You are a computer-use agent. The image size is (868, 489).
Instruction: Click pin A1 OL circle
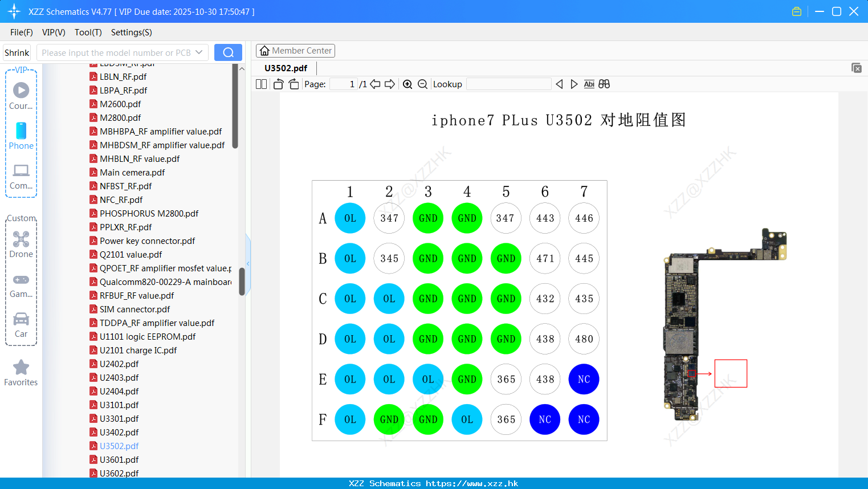click(x=350, y=218)
